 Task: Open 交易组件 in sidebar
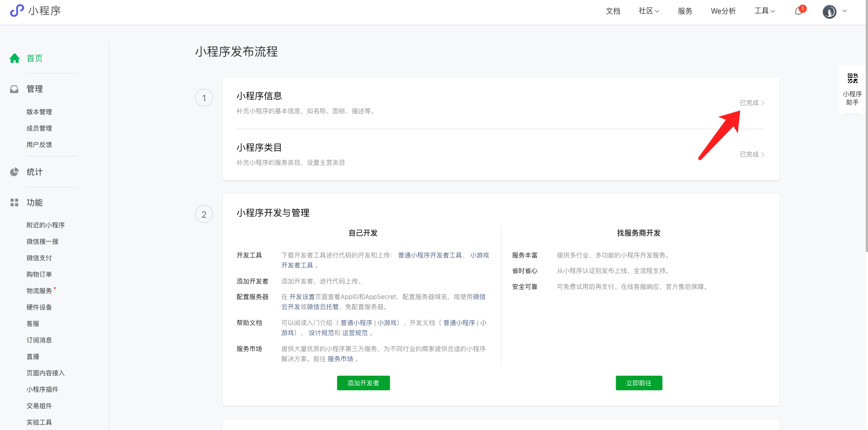[39, 406]
